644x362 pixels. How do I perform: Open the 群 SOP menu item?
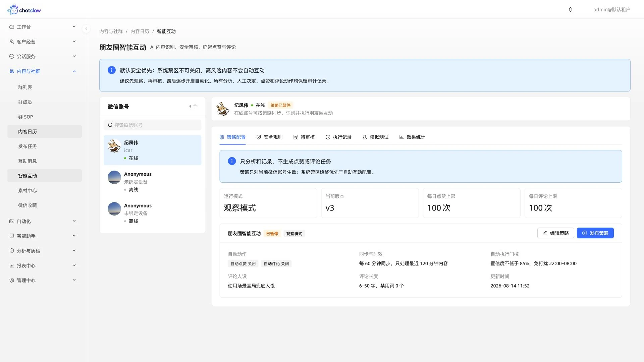pos(45,117)
